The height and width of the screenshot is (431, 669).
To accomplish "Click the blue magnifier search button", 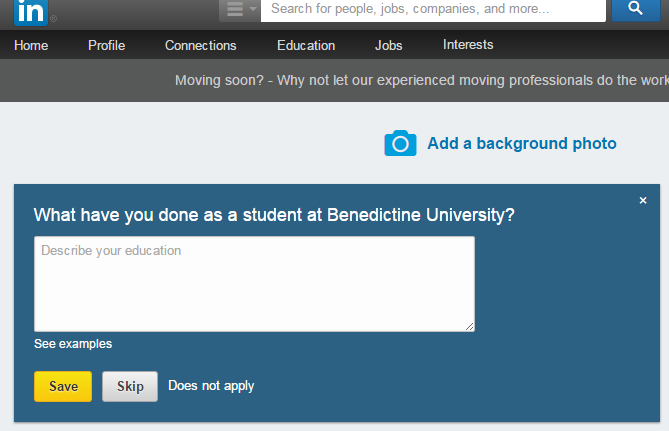I will 635,9.
